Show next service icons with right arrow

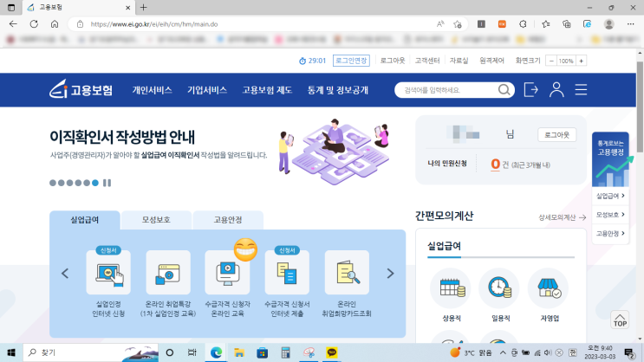tap(390, 274)
